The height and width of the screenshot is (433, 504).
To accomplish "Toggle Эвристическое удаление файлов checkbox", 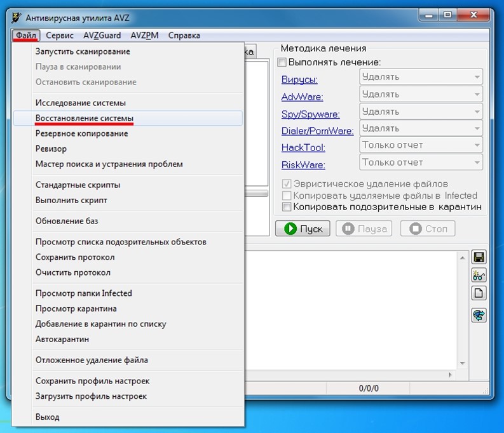I will [x=287, y=184].
